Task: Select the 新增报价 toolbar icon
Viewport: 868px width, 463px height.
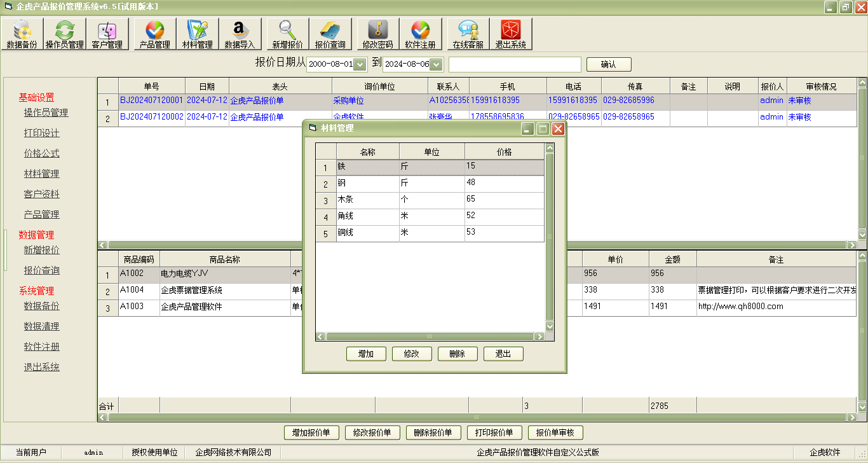Action: pos(287,33)
